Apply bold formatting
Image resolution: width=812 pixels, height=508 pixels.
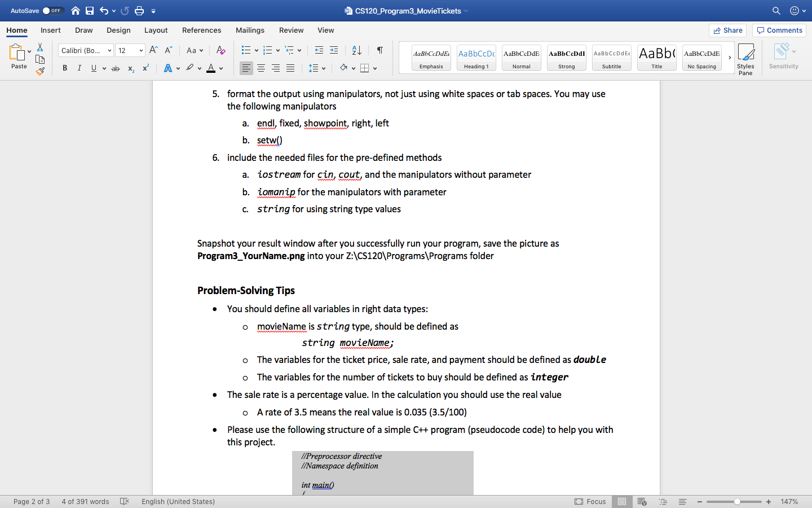64,68
